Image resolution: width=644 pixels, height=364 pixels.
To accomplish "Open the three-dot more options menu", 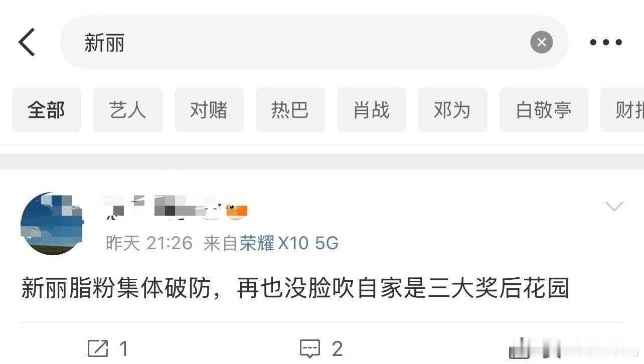I will click(606, 43).
